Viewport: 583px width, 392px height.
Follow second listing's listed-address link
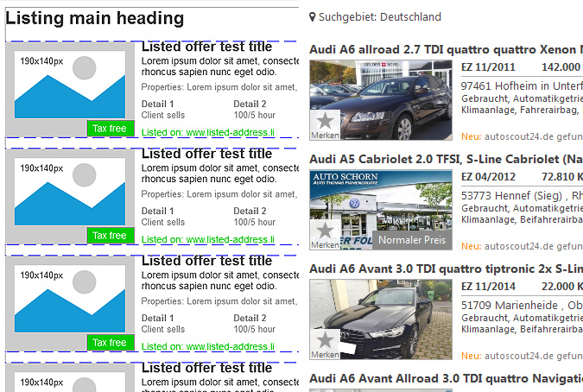tap(230, 240)
